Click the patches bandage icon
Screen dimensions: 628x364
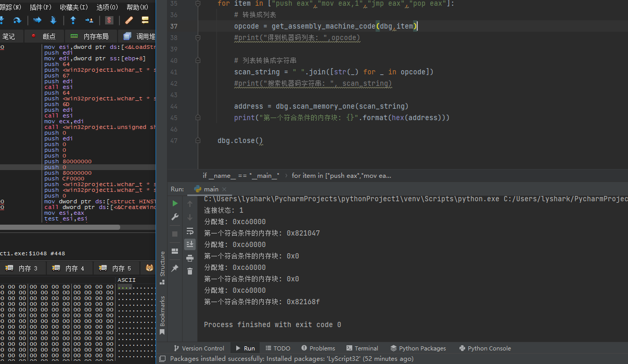click(x=129, y=20)
